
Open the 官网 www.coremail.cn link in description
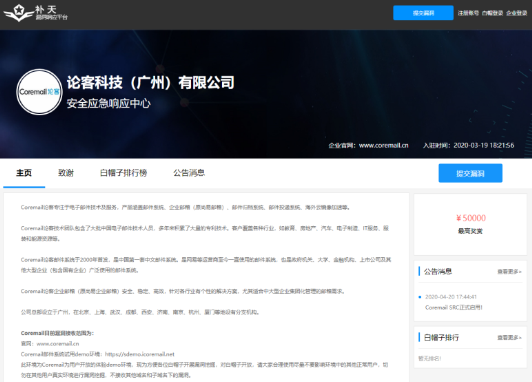(x=58, y=344)
